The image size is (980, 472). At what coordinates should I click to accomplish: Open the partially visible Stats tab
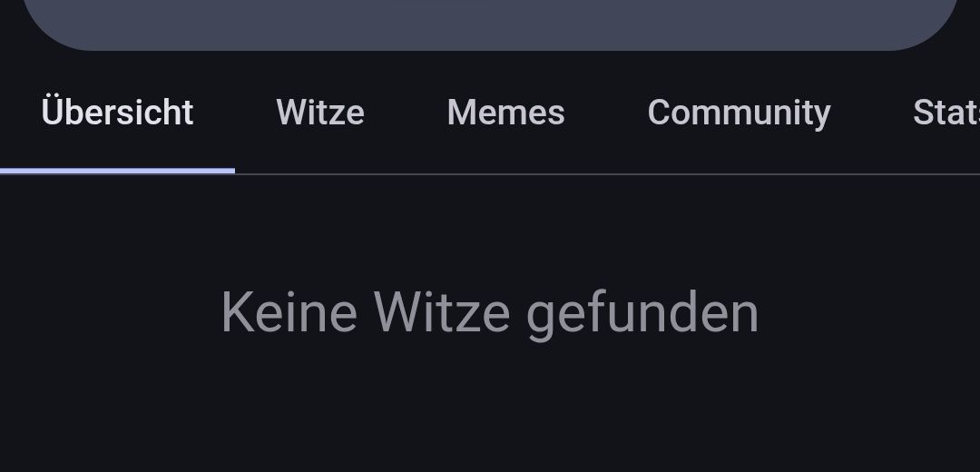pos(946,113)
